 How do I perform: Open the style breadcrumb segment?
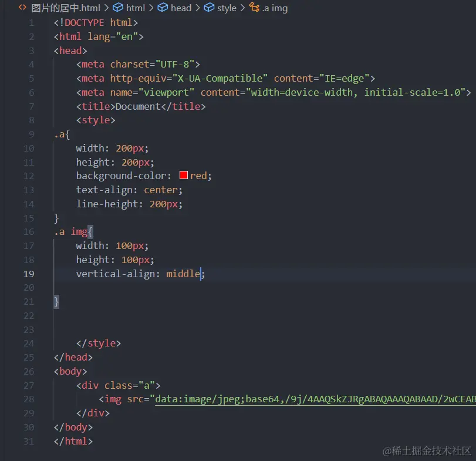[x=227, y=8]
